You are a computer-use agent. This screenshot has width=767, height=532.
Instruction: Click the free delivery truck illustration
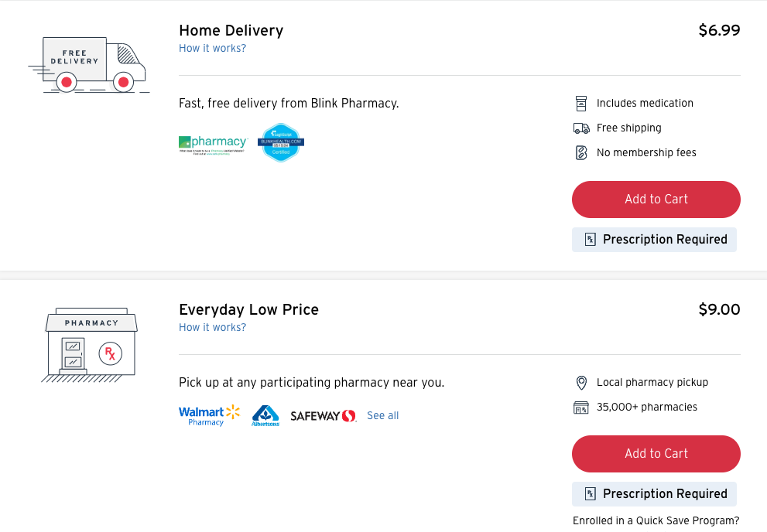(89, 64)
